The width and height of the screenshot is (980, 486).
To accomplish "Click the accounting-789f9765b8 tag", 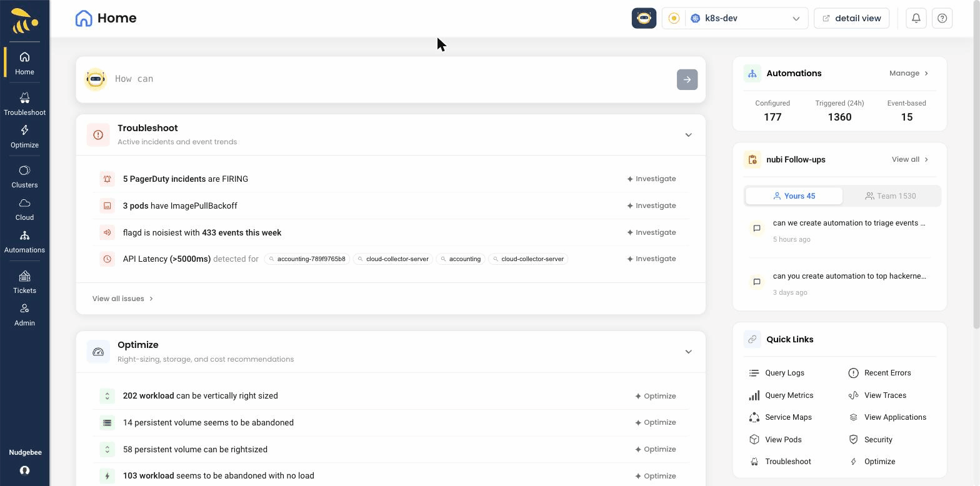I will click(307, 259).
